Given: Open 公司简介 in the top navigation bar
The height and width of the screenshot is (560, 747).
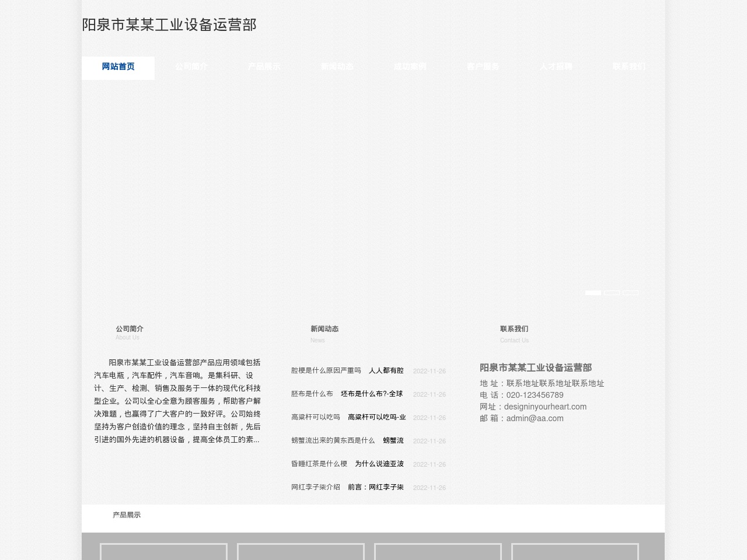Looking at the screenshot, I should 191,67.
